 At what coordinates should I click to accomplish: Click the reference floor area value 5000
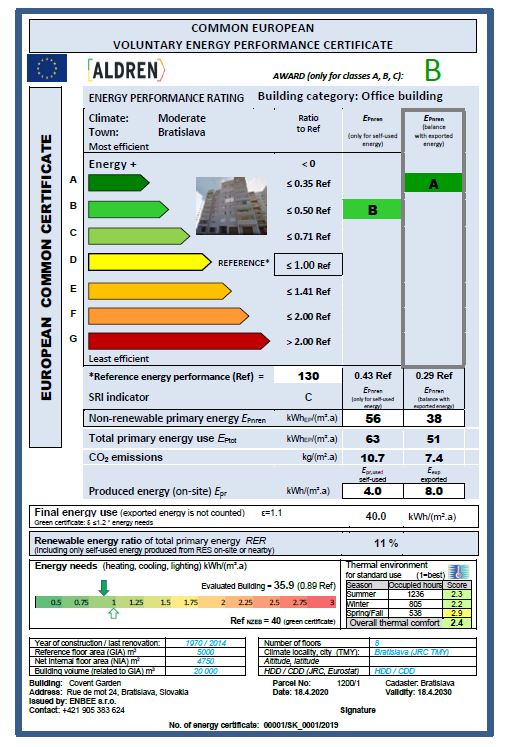click(206, 652)
